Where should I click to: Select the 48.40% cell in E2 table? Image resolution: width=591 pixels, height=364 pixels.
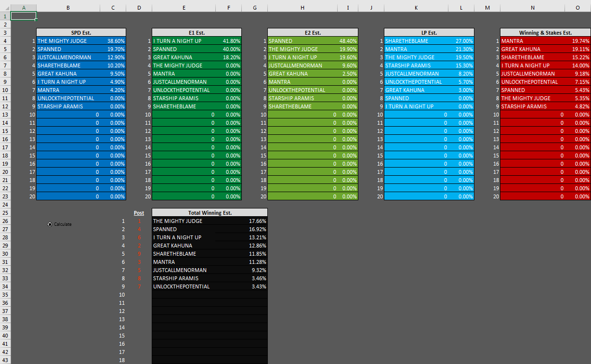(x=348, y=41)
